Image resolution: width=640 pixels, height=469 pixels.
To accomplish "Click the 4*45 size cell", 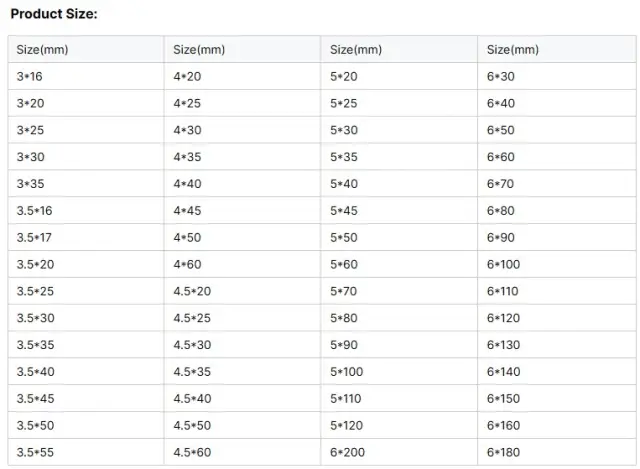I will pyautogui.click(x=242, y=211).
